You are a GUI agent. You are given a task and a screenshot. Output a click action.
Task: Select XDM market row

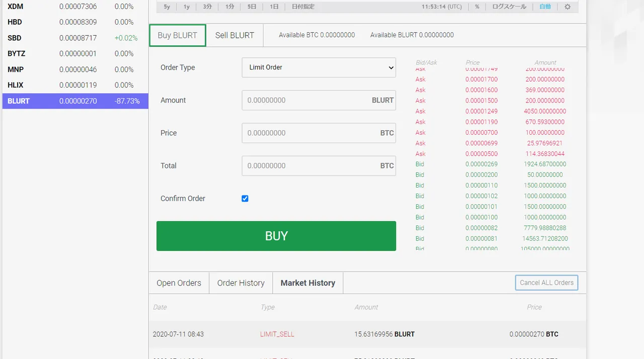coord(75,7)
